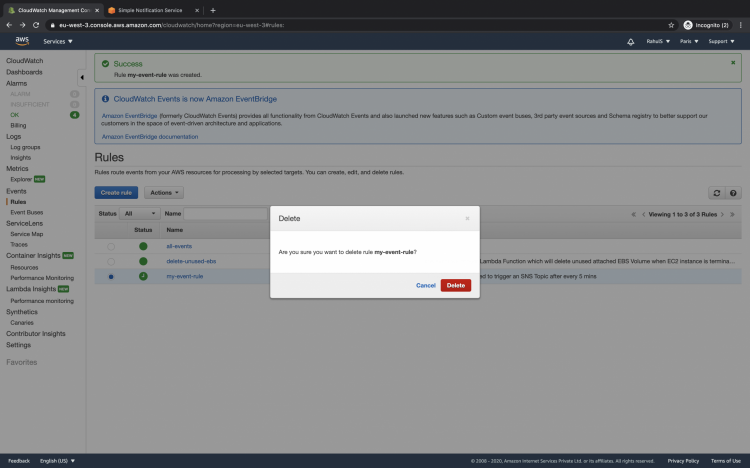Open Alarms in the sidebar
The width and height of the screenshot is (750, 468).
(x=16, y=83)
